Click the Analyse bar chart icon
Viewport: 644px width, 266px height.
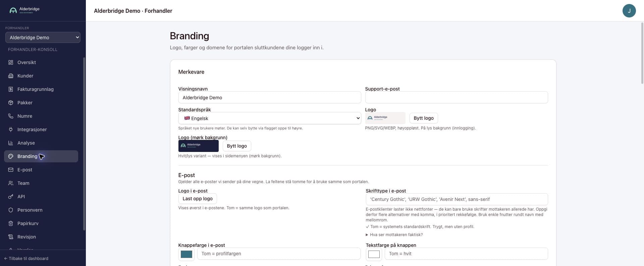(x=11, y=143)
